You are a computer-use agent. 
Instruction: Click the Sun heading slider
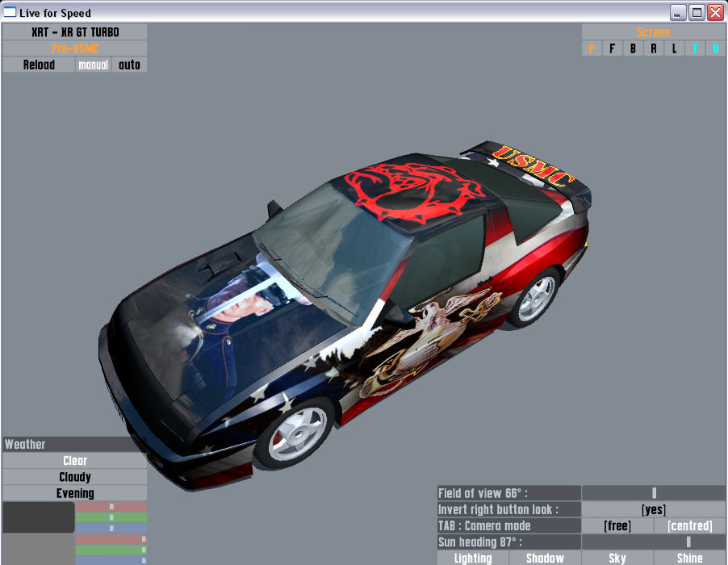653,542
